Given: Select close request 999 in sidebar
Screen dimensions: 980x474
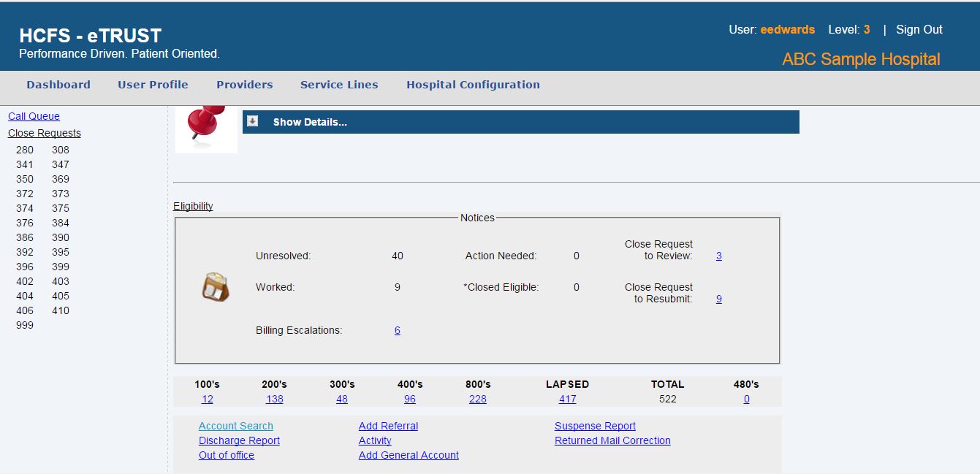Looking at the screenshot, I should point(25,325).
